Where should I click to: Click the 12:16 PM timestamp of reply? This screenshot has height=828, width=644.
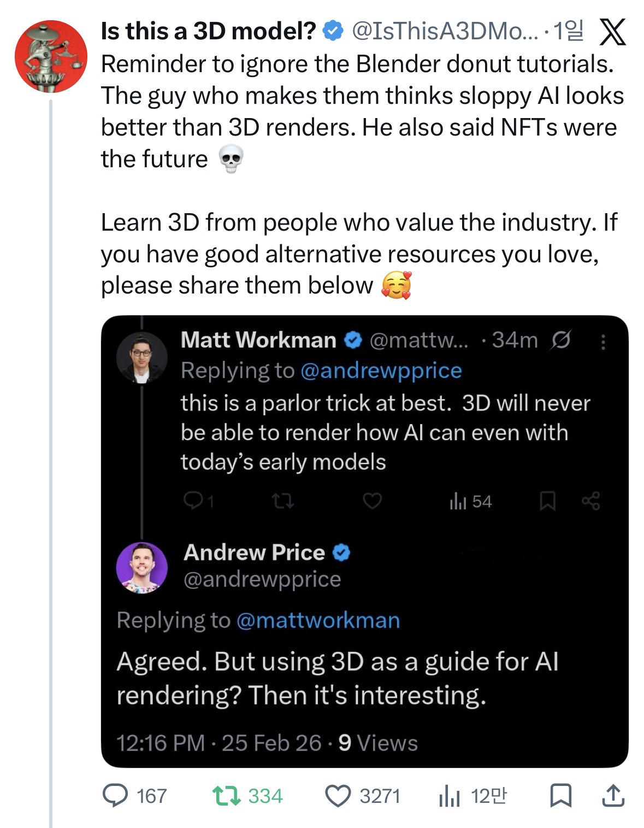pos(160,743)
